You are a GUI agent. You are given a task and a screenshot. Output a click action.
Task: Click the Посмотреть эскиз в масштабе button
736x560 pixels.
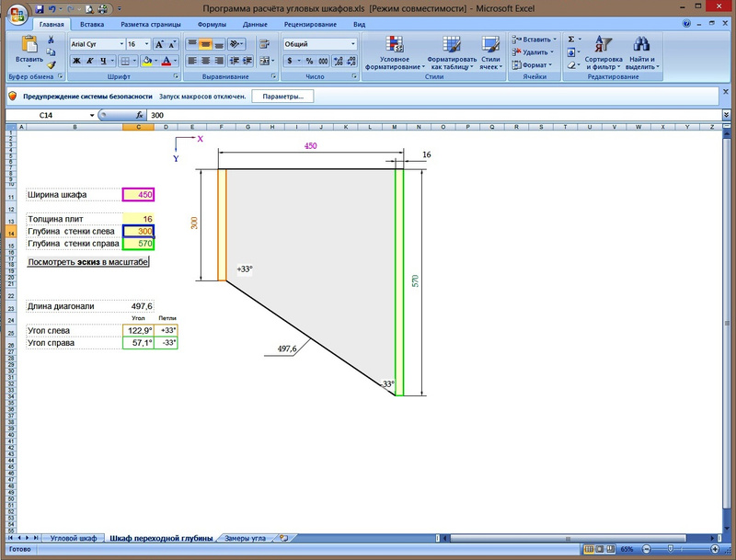tap(87, 262)
